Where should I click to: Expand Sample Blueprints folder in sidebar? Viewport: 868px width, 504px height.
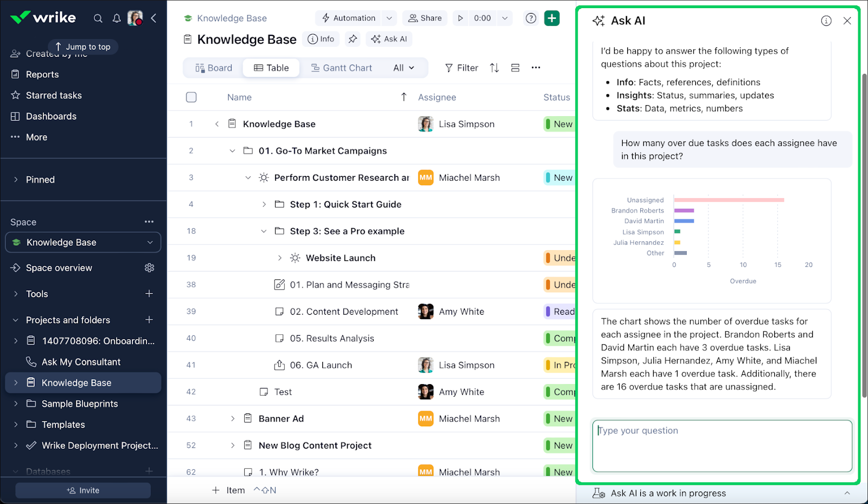[16, 404]
